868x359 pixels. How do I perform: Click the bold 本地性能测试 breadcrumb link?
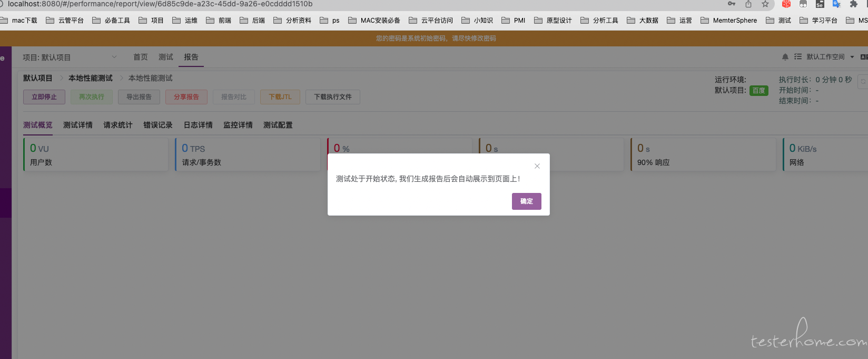pyautogui.click(x=91, y=78)
